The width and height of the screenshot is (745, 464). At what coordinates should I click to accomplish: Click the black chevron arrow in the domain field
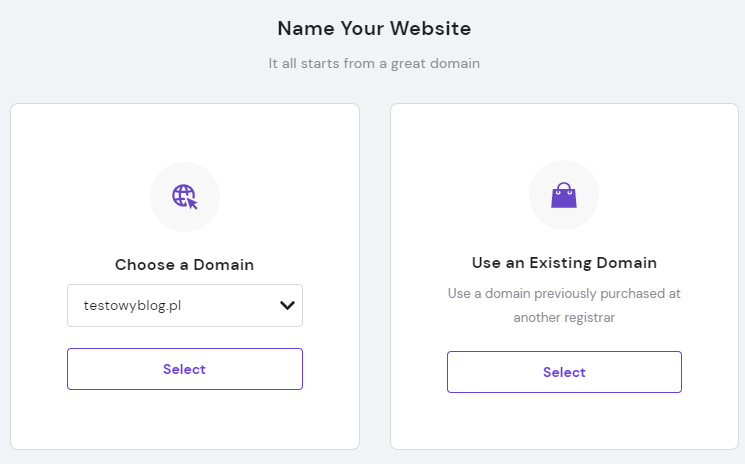point(287,305)
